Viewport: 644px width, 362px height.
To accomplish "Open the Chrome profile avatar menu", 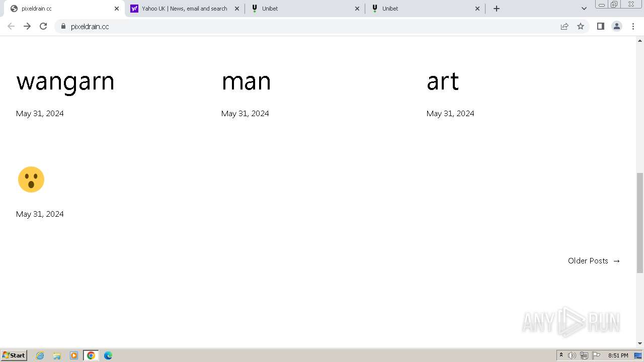I will [x=617, y=26].
